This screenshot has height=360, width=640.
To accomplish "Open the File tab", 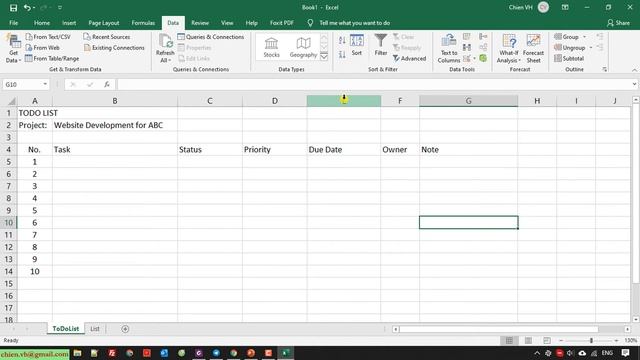I will pyautogui.click(x=13, y=23).
